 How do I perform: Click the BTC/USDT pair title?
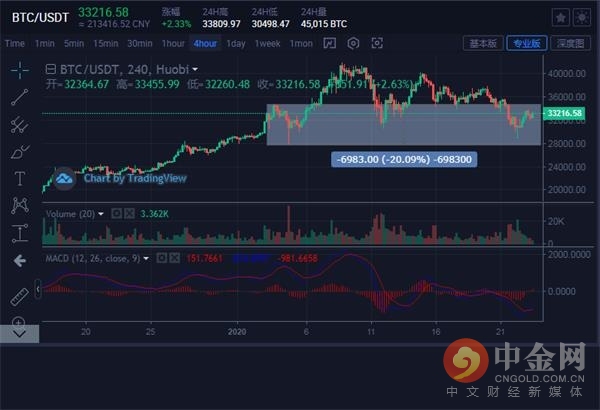[40, 18]
